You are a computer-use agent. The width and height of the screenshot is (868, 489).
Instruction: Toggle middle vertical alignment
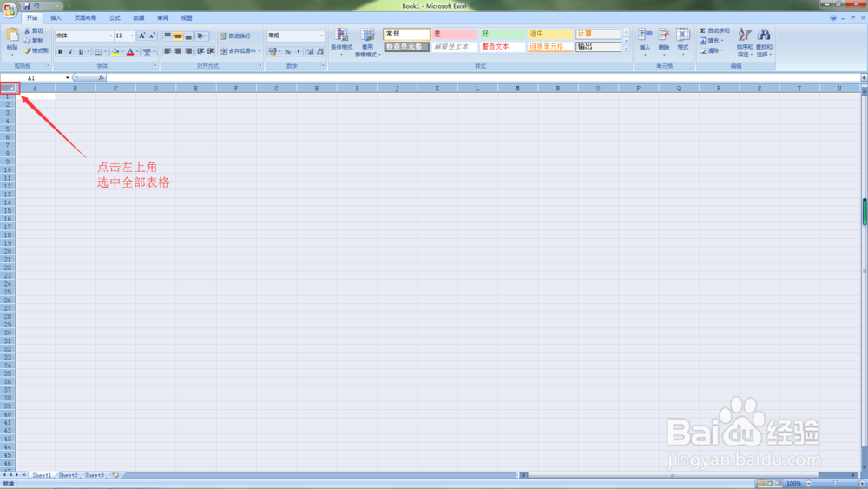pos(178,36)
